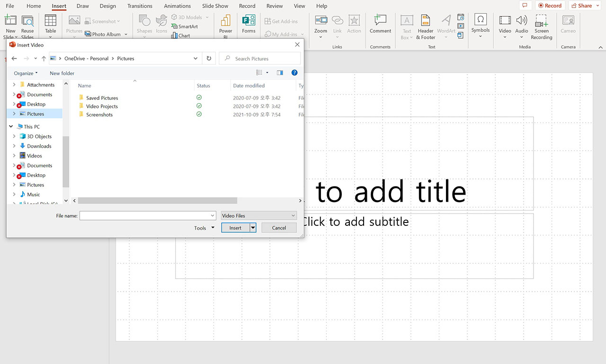Open the Organize dropdown

coord(26,73)
